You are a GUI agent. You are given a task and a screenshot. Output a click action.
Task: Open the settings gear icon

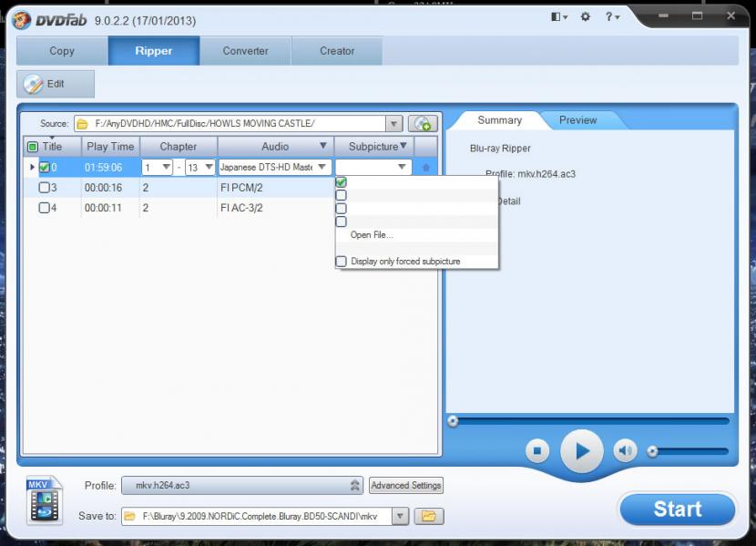(586, 17)
